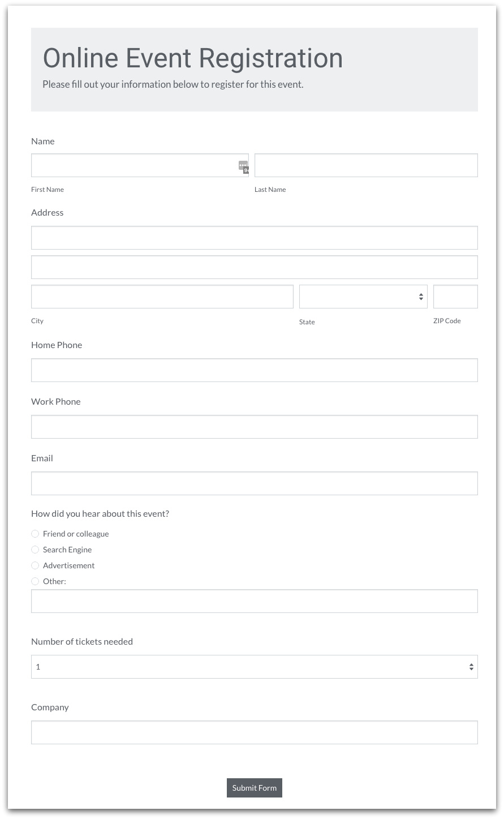Click the 'Work Phone' label
The width and height of the screenshot is (504, 819).
click(x=56, y=402)
